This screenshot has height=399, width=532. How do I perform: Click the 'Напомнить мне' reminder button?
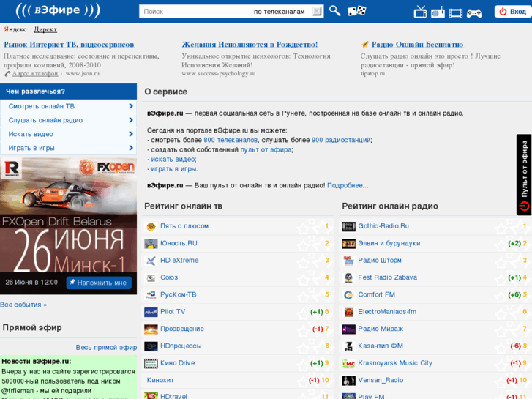click(x=99, y=283)
